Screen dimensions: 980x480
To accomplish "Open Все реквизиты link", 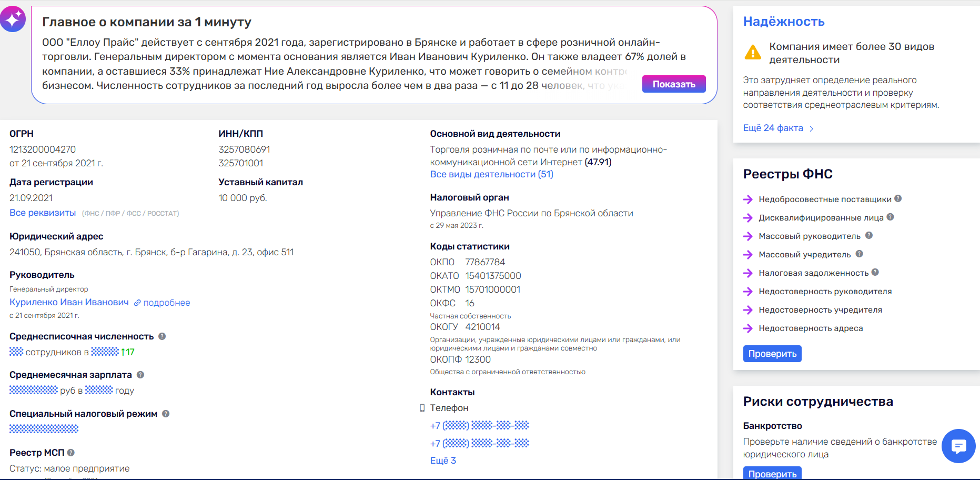I will click(43, 213).
